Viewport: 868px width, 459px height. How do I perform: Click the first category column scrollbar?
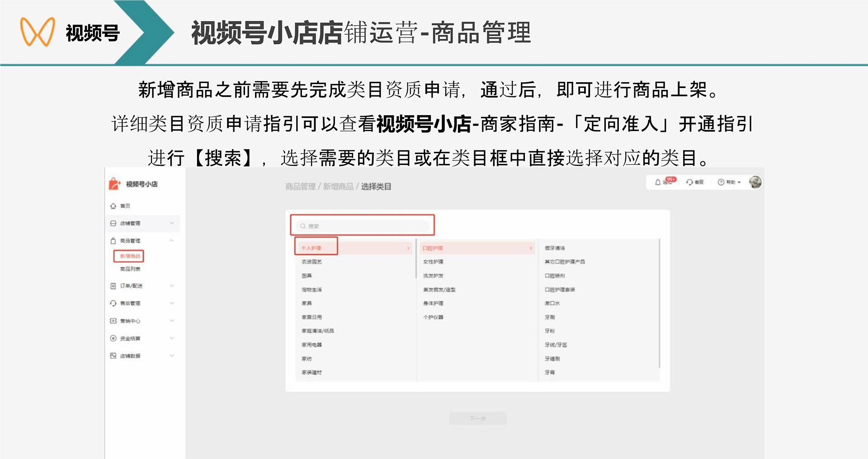pos(416,258)
